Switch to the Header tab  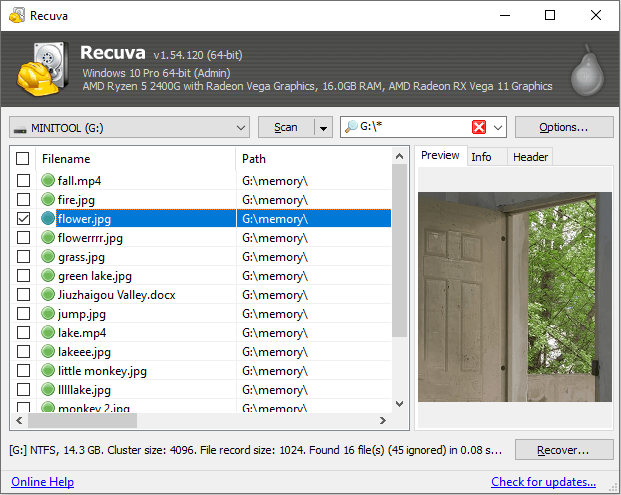530,157
